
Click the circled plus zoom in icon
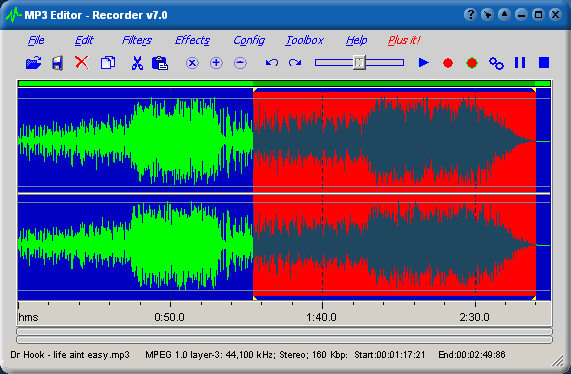pos(216,63)
